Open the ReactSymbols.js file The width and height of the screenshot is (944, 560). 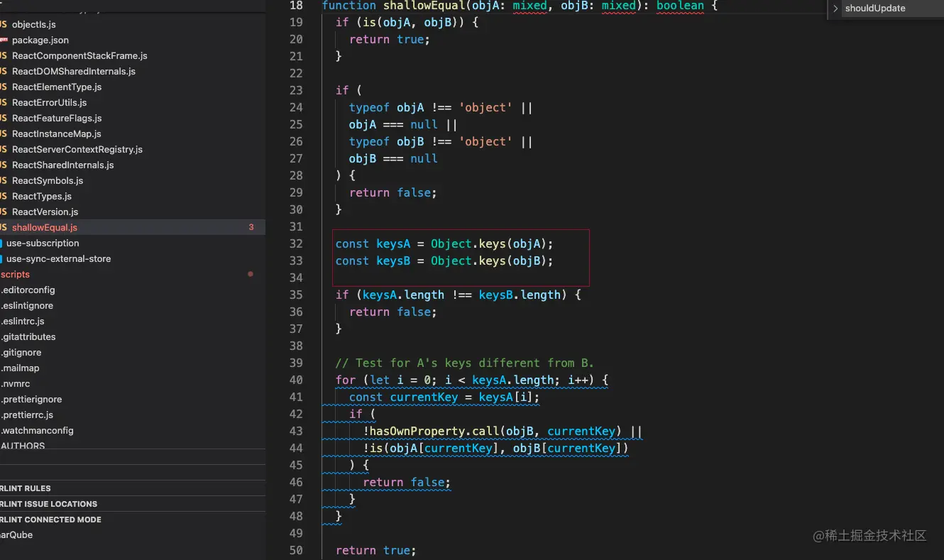click(x=48, y=180)
